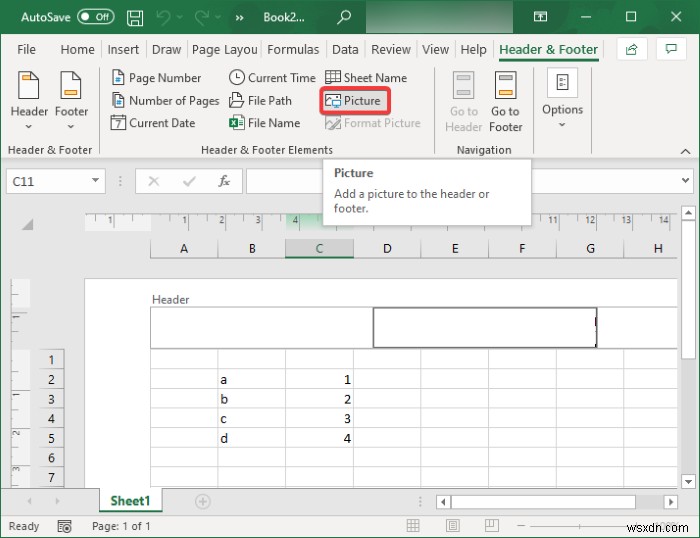Collapse the ribbon with the chevron

(685, 151)
